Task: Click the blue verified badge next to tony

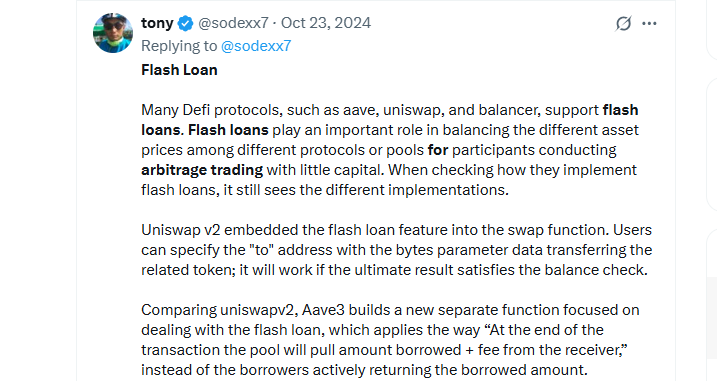Action: 185,23
